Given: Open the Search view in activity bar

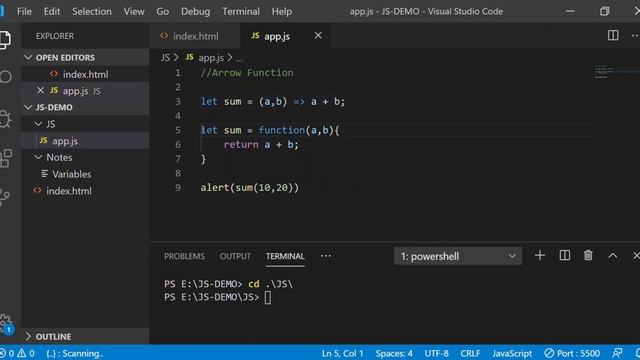Looking at the screenshot, I should coord(5,77).
